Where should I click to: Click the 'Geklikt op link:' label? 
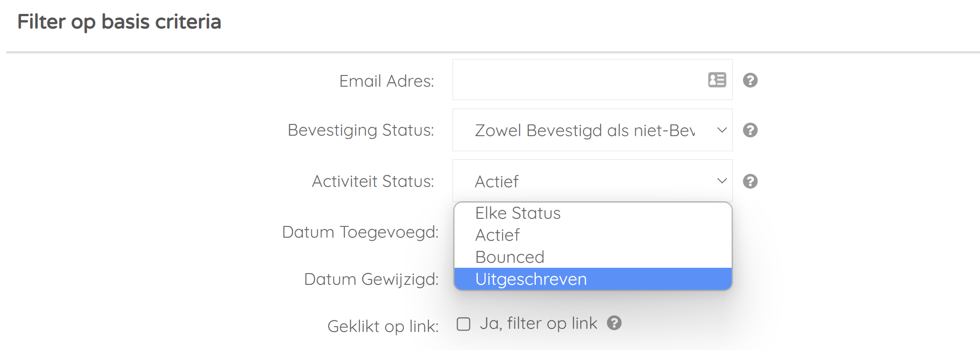click(x=383, y=326)
